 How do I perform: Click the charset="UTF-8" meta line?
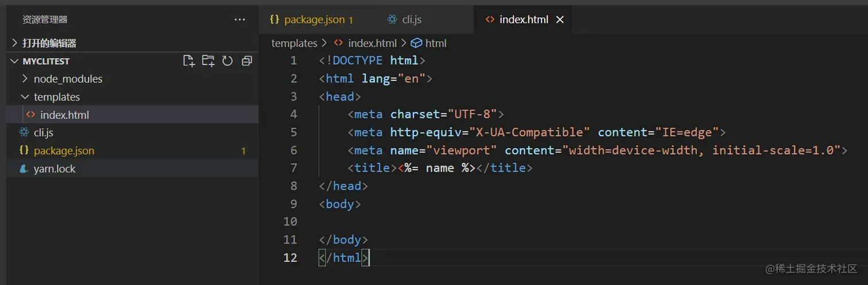click(x=425, y=114)
